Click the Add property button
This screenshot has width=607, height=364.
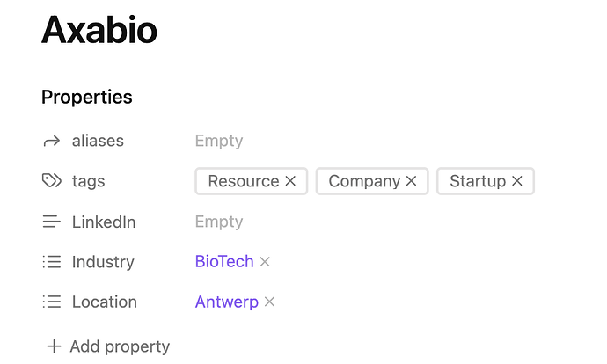(x=120, y=346)
